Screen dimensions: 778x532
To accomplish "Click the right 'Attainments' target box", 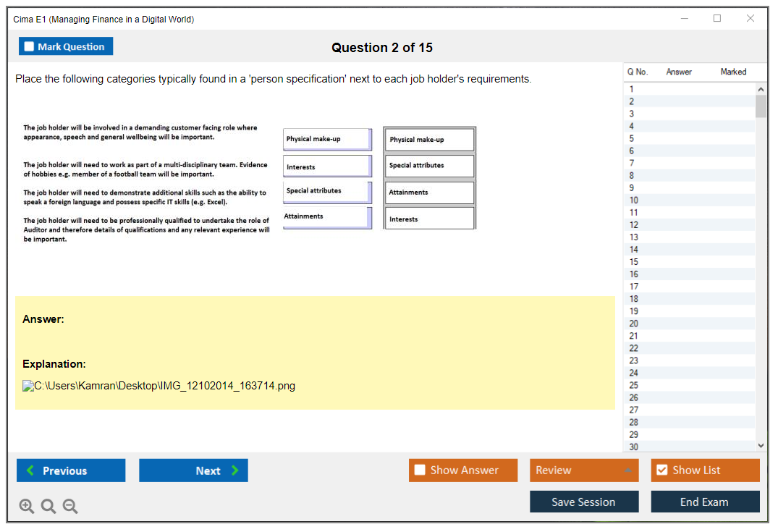I will (x=429, y=193).
